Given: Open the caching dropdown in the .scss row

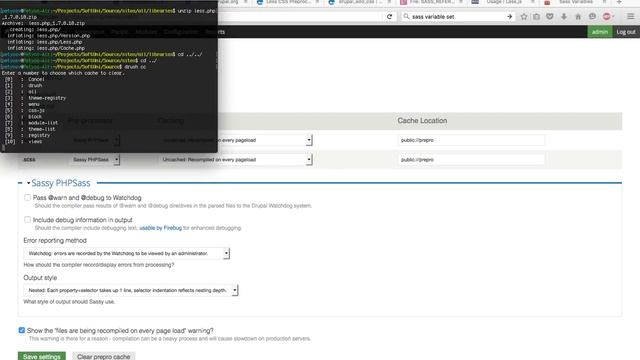Looking at the screenshot, I should click(236, 160).
